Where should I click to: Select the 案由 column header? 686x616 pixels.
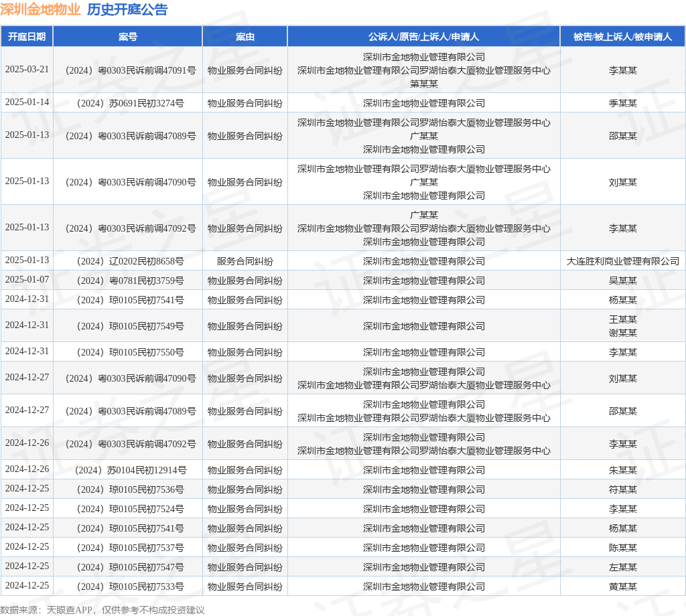[245, 37]
